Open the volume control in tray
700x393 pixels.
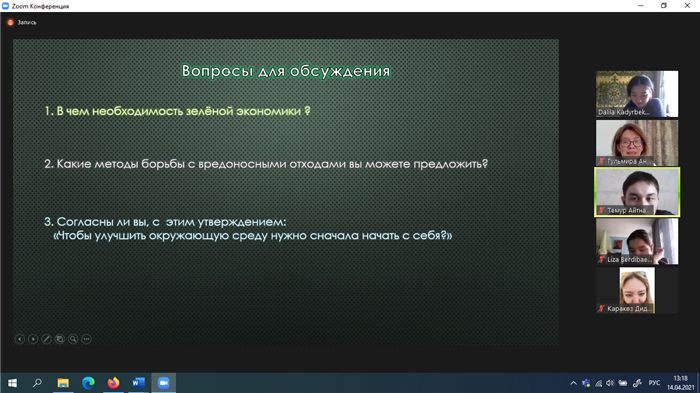tap(610, 383)
